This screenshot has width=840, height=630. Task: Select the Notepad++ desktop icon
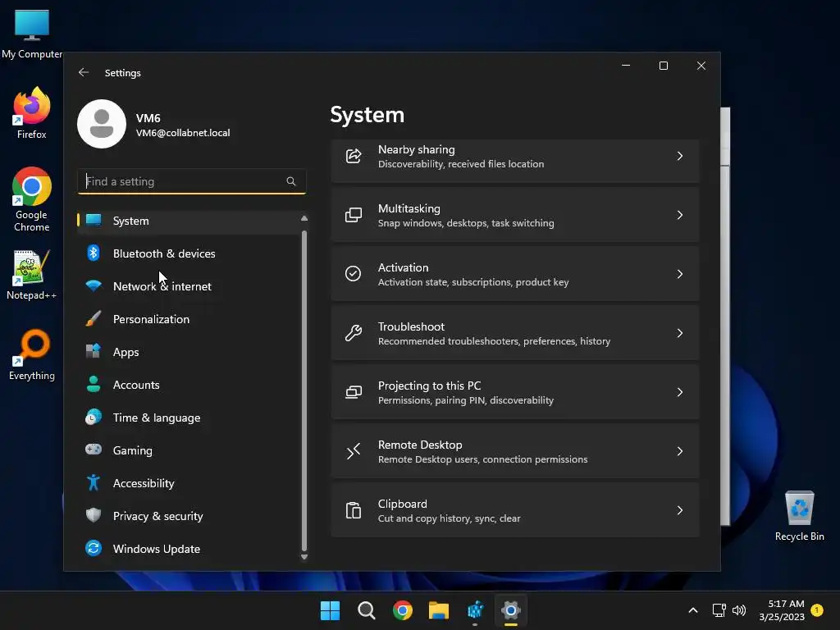[x=32, y=275]
